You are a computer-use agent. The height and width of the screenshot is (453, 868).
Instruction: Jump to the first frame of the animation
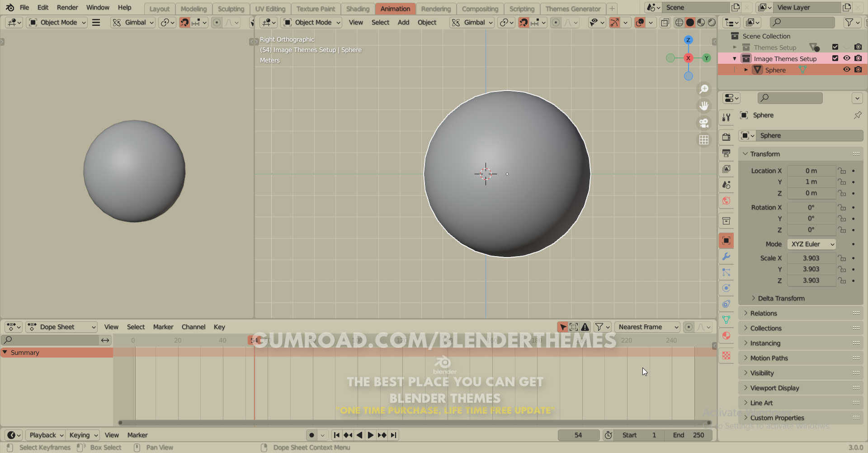click(336, 435)
